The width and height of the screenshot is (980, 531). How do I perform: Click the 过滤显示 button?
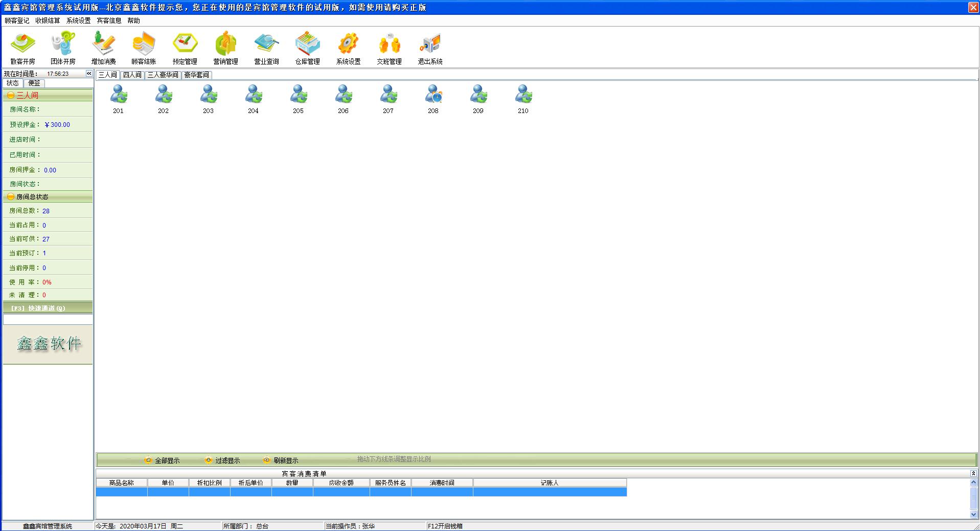(x=222, y=460)
